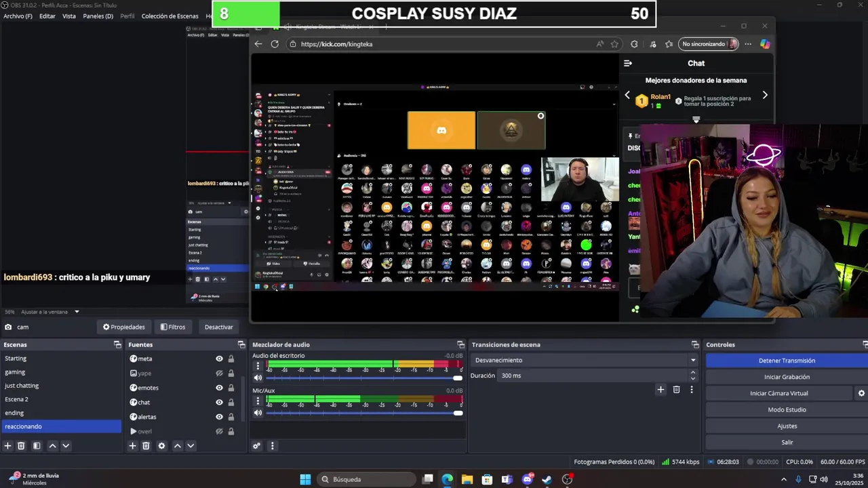Viewport: 868px width, 488px height.
Task: Open the browser three-dot menu
Action: (748, 44)
